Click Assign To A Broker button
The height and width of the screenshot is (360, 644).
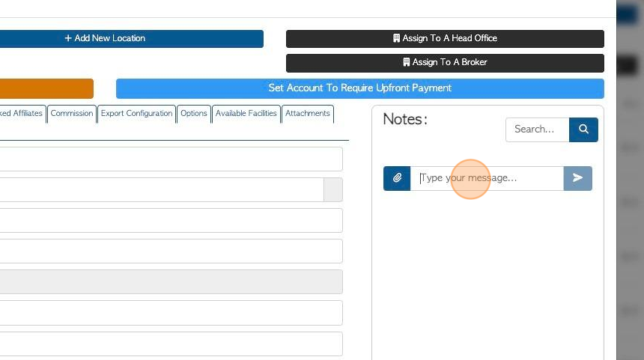(x=445, y=63)
